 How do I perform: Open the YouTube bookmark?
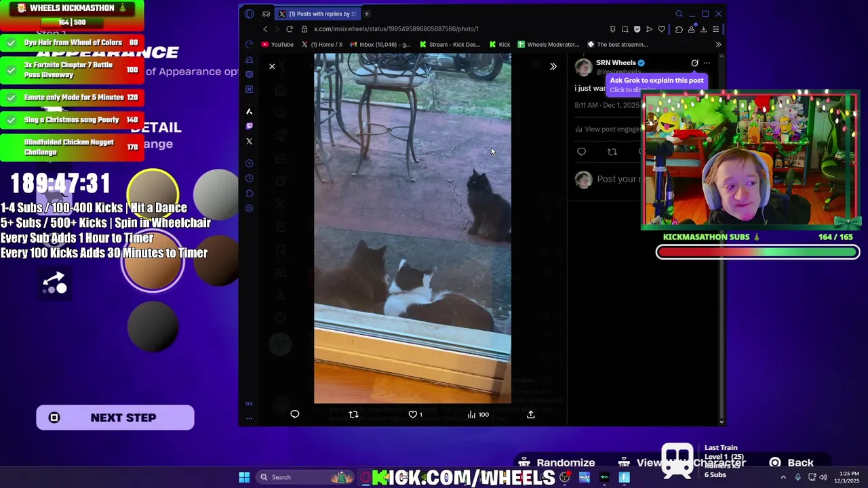point(277,45)
